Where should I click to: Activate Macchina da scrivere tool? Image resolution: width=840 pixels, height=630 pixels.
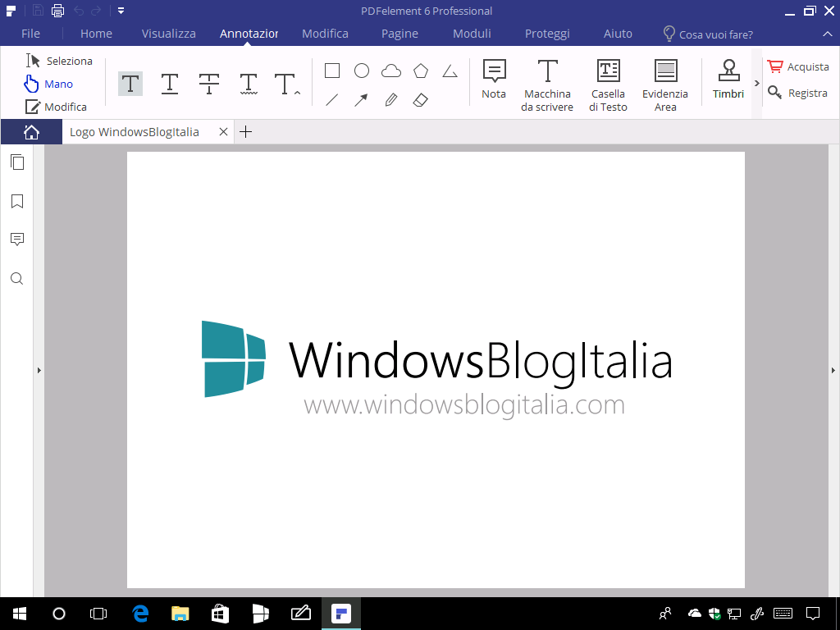(x=547, y=85)
